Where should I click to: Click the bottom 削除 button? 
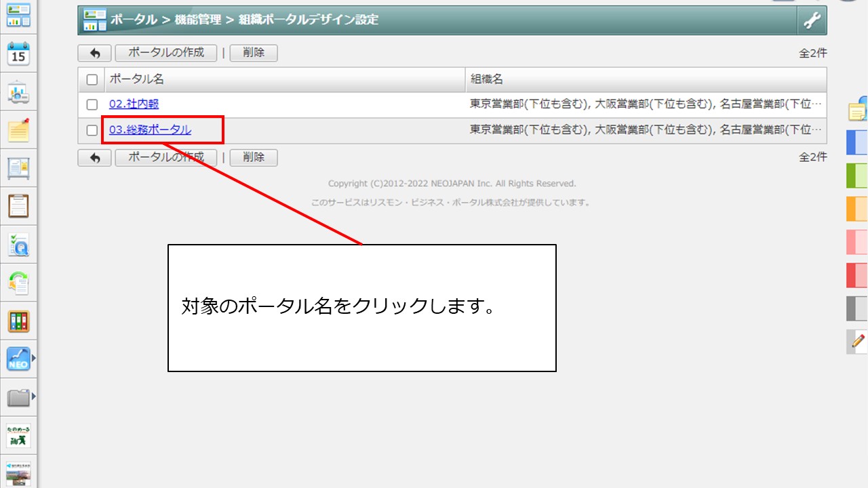(254, 157)
